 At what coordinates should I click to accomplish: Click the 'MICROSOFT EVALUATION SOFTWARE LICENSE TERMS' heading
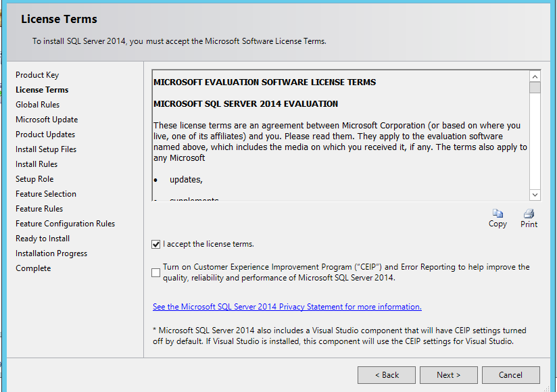point(265,82)
